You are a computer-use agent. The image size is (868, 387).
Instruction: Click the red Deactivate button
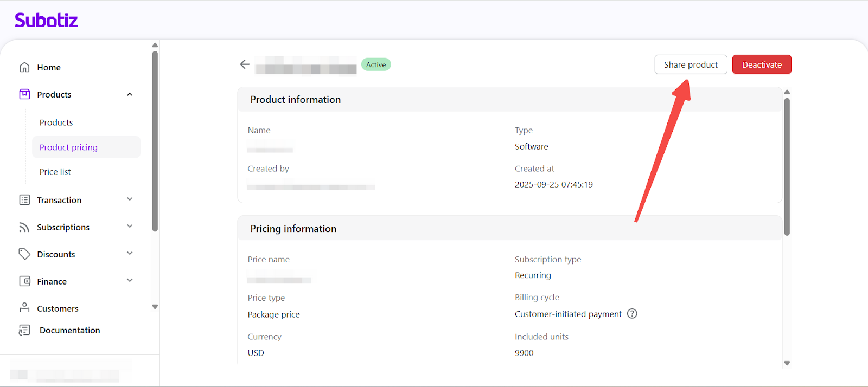(x=762, y=64)
